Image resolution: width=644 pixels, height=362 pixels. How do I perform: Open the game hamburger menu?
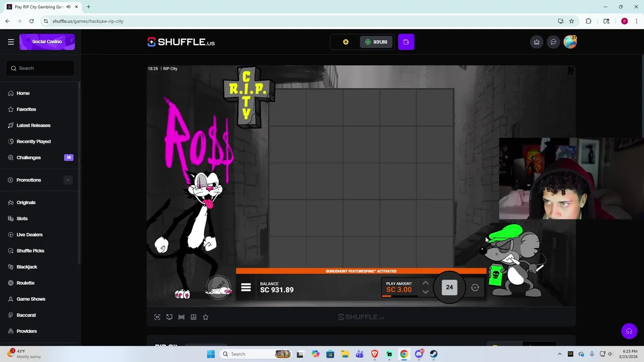[x=246, y=287]
